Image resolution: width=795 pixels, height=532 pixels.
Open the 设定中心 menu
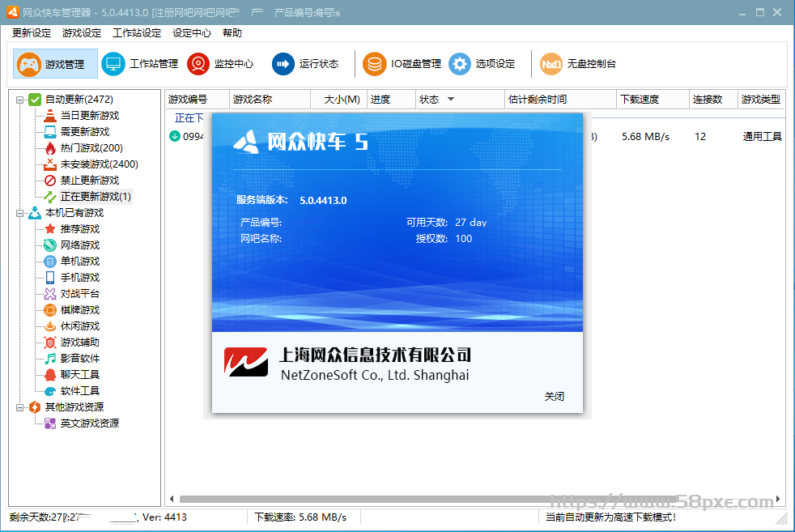point(192,33)
